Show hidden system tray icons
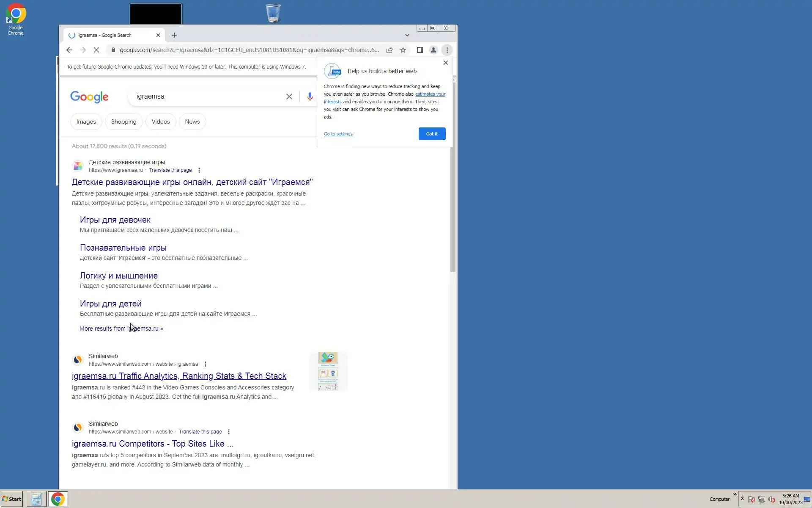 click(x=742, y=499)
